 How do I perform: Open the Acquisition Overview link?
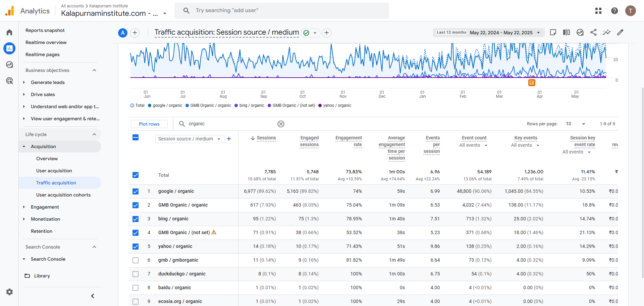tap(47, 159)
